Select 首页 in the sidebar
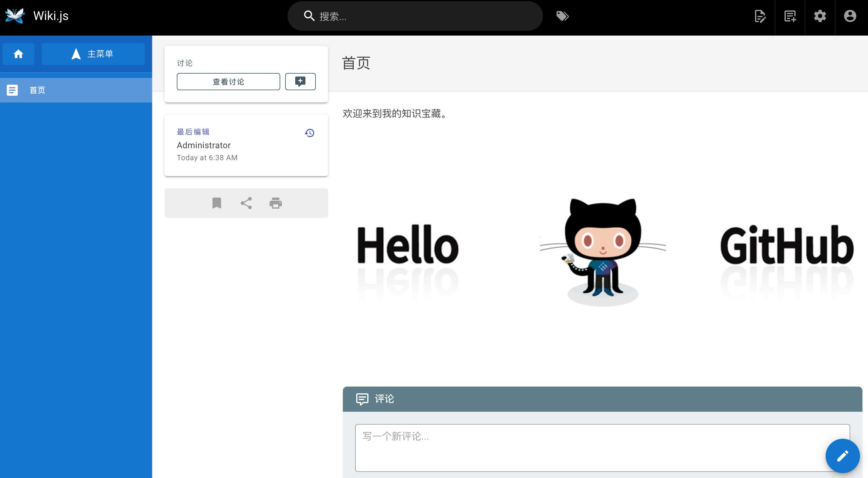The image size is (868, 478). point(37,90)
